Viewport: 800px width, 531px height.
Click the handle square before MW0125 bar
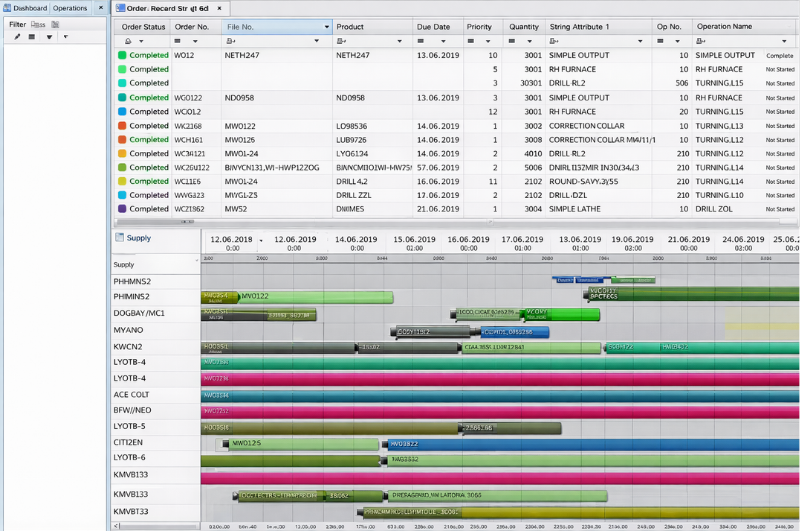(x=226, y=444)
